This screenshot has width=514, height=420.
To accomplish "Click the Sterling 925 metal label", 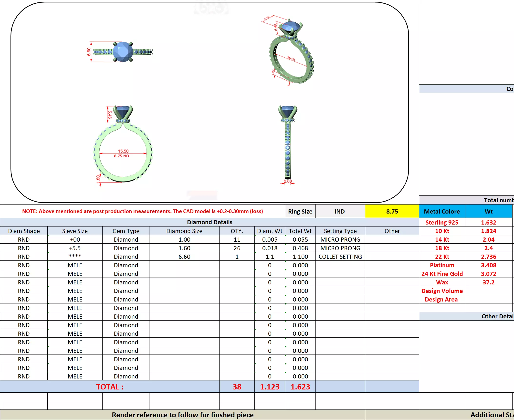I will (442, 222).
